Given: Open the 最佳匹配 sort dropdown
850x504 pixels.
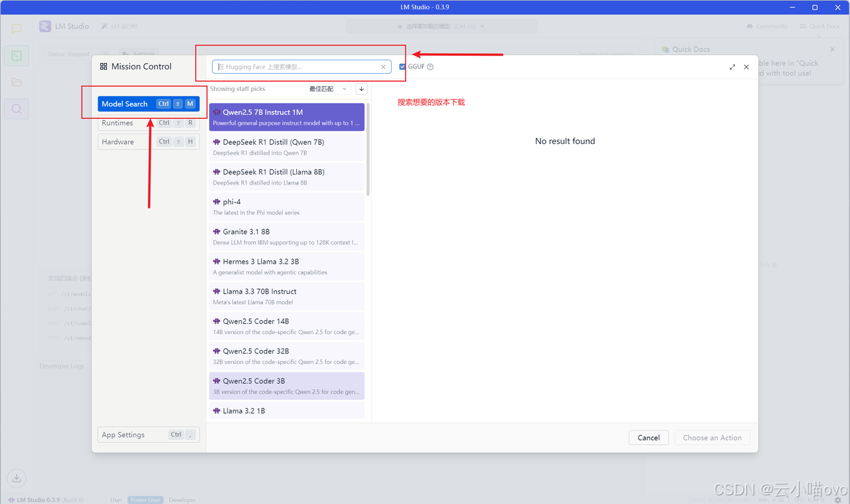Looking at the screenshot, I should click(x=328, y=88).
